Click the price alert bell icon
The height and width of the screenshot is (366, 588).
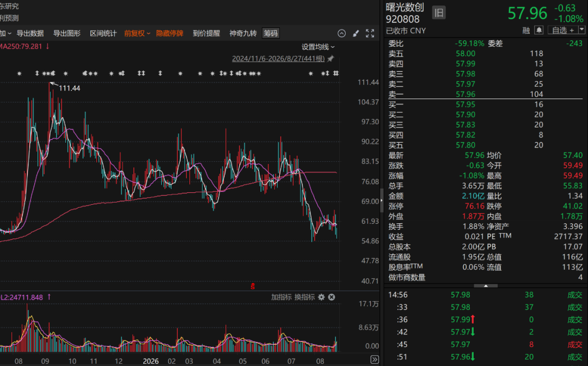pyautogui.click(x=539, y=30)
